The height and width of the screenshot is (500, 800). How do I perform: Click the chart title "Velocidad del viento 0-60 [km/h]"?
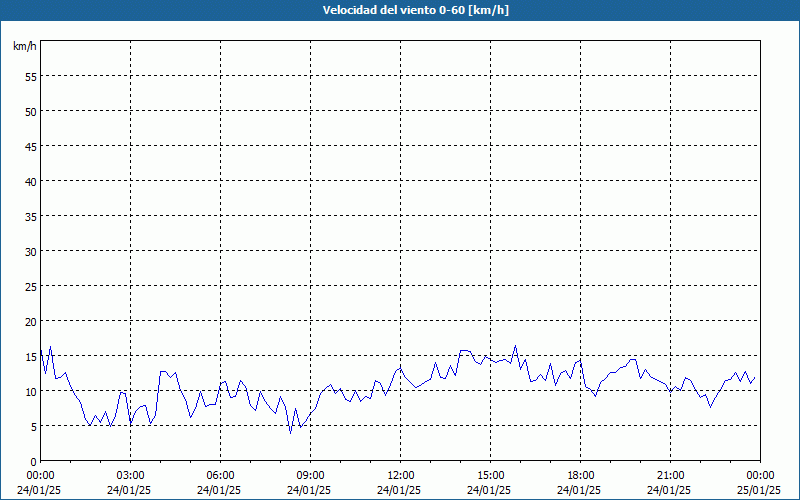(400, 11)
